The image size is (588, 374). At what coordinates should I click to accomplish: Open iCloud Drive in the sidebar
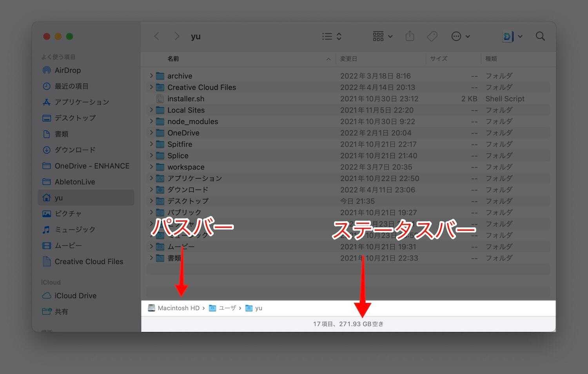[x=86, y=296]
